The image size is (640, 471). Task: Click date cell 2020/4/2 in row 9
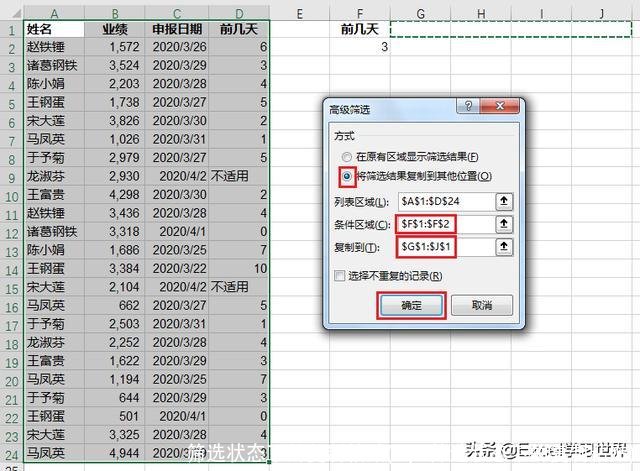(x=176, y=176)
